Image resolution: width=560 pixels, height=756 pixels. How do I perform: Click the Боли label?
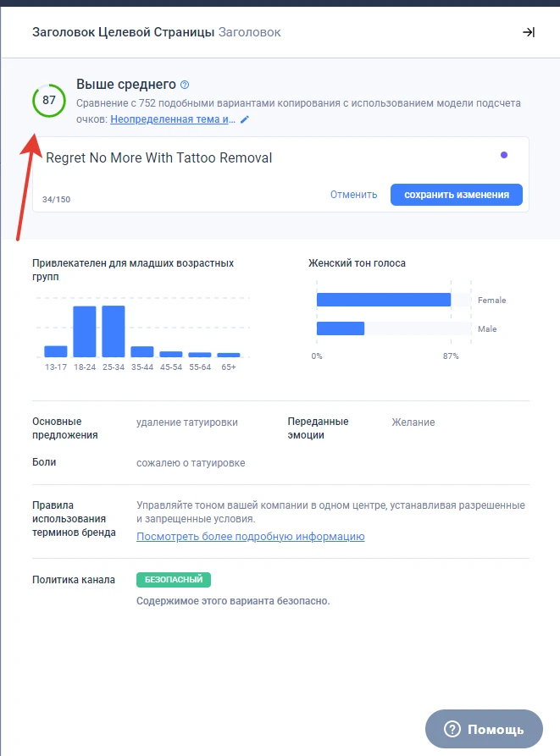point(44,462)
